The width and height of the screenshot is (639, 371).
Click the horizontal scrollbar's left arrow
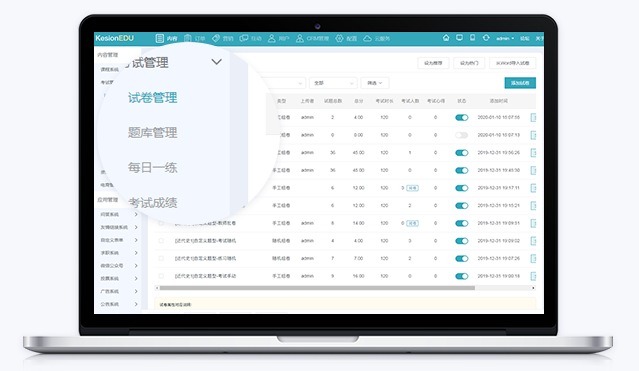coord(156,288)
